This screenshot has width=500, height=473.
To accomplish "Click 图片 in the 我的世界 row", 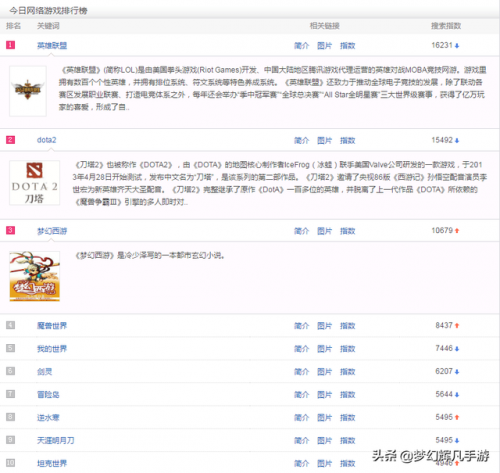I will click(324, 349).
